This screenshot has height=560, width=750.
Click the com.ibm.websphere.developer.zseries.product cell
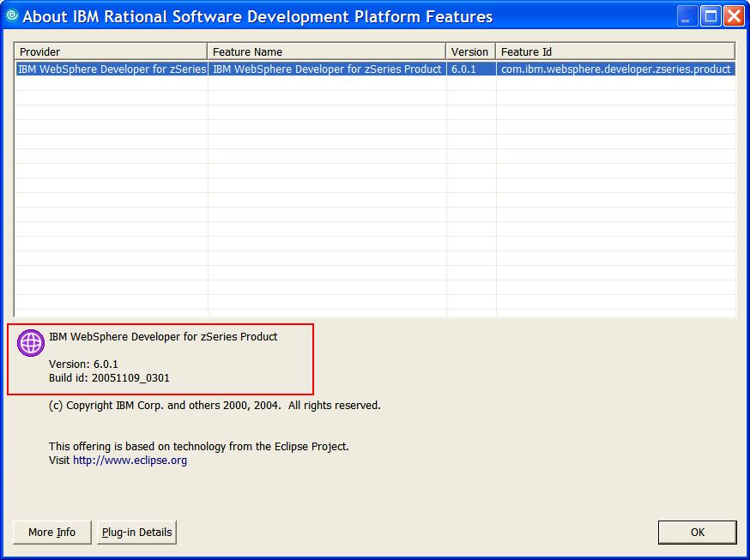tap(614, 69)
